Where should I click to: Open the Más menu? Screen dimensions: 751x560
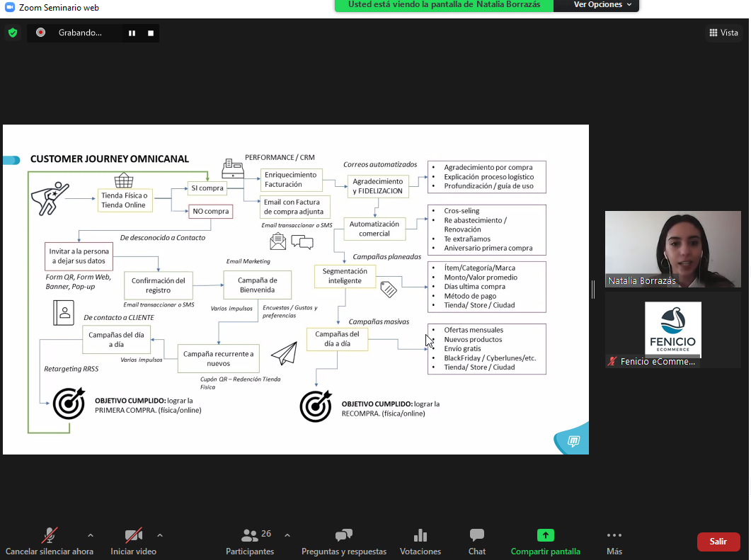point(614,542)
